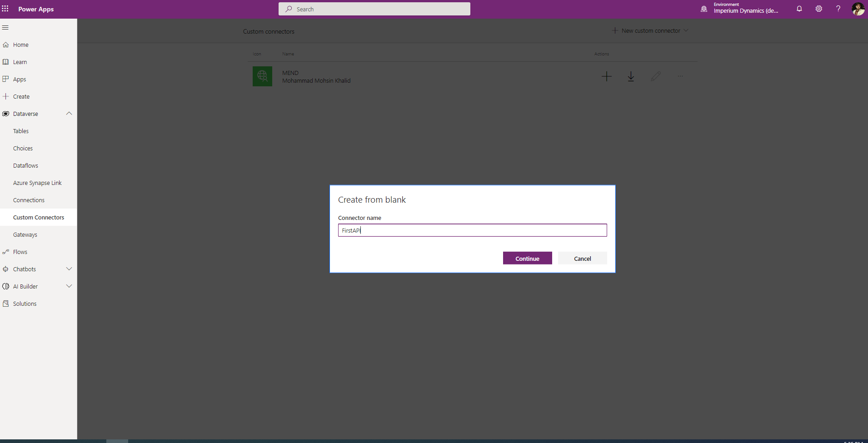Open the app launcher waffle icon
Image resolution: width=868 pixels, height=443 pixels.
pyautogui.click(x=5, y=9)
